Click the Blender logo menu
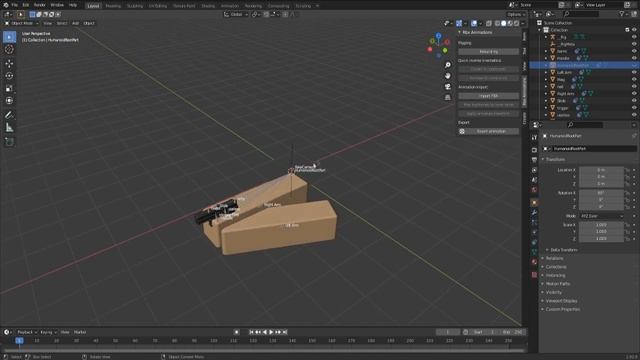 [x=5, y=5]
